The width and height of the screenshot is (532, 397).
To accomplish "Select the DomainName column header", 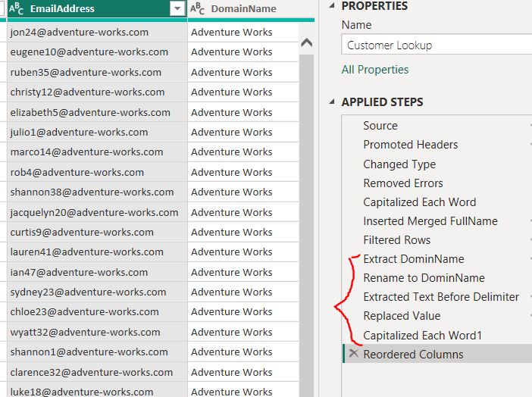I will point(243,9).
